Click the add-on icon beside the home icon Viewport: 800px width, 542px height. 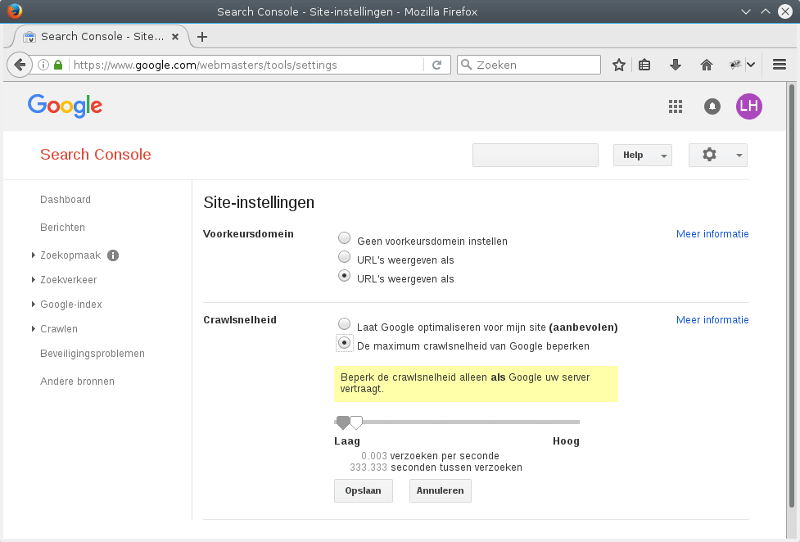(735, 65)
